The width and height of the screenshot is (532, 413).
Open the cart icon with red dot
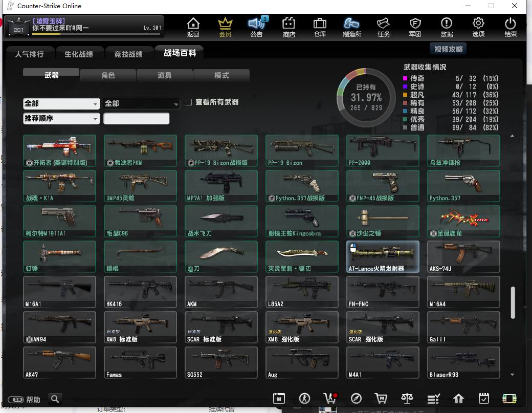pos(330,398)
